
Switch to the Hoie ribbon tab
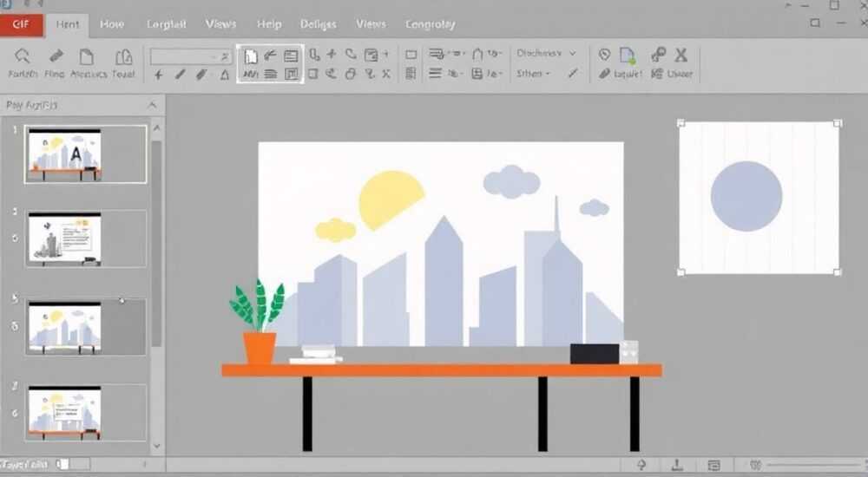pos(111,24)
